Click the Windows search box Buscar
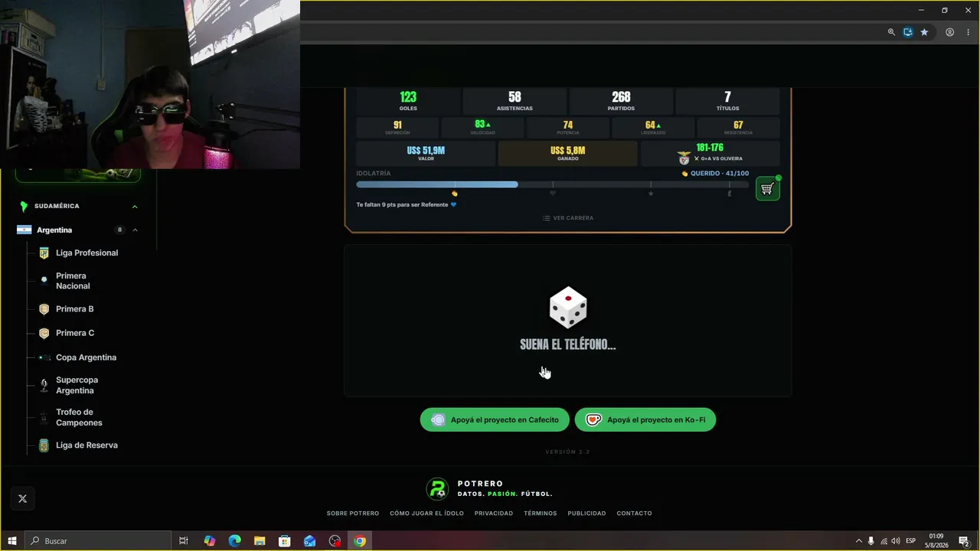This screenshot has height=551, width=980. (x=98, y=541)
